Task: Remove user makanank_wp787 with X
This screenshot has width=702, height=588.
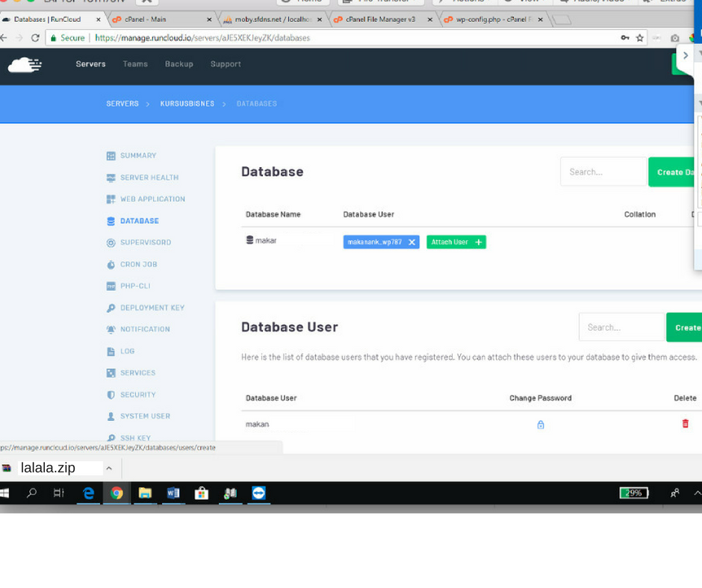Action: tap(412, 242)
